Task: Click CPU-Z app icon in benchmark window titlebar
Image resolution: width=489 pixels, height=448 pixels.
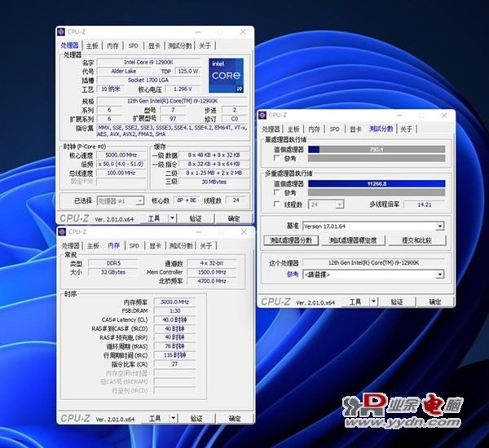Action: [262, 115]
